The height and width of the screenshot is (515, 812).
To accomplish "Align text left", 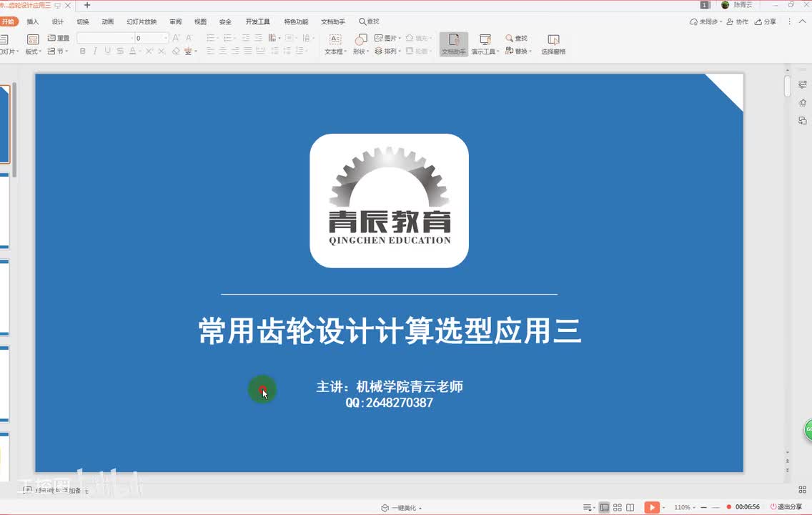I will pos(210,51).
